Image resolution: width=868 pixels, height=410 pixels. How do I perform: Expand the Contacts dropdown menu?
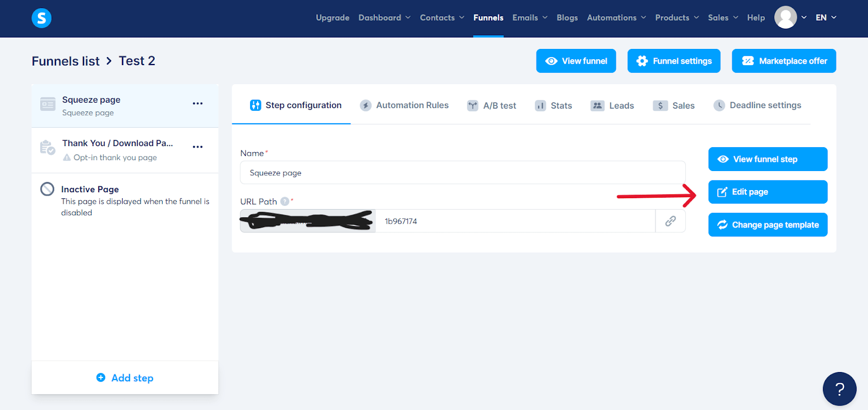[x=462, y=17]
